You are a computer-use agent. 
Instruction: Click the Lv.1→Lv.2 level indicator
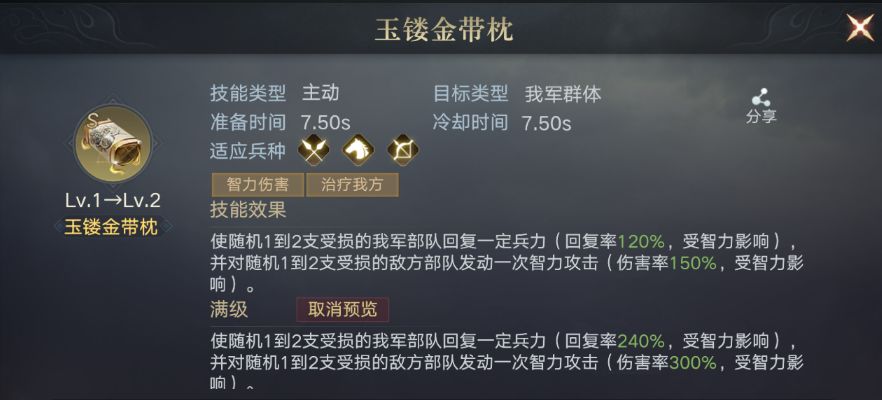pos(112,201)
